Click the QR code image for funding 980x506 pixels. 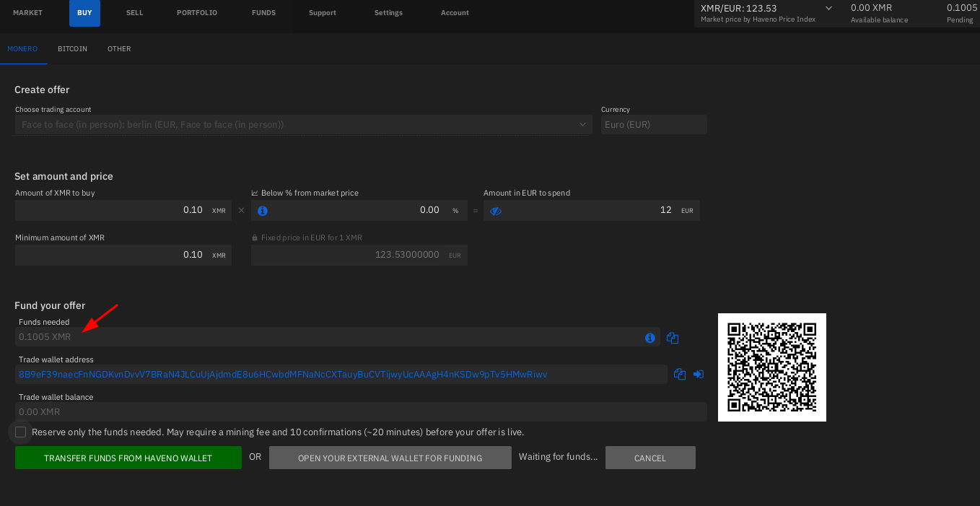click(x=771, y=367)
